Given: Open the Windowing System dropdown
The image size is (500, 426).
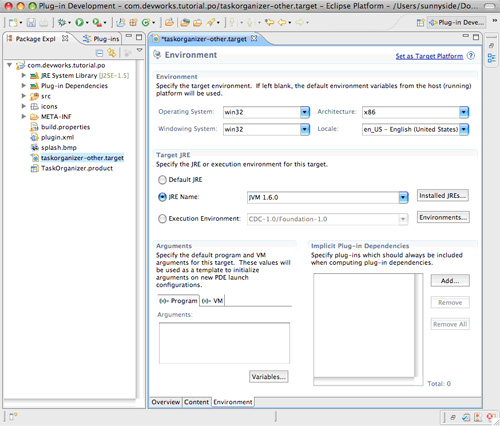Looking at the screenshot, I should 305,129.
